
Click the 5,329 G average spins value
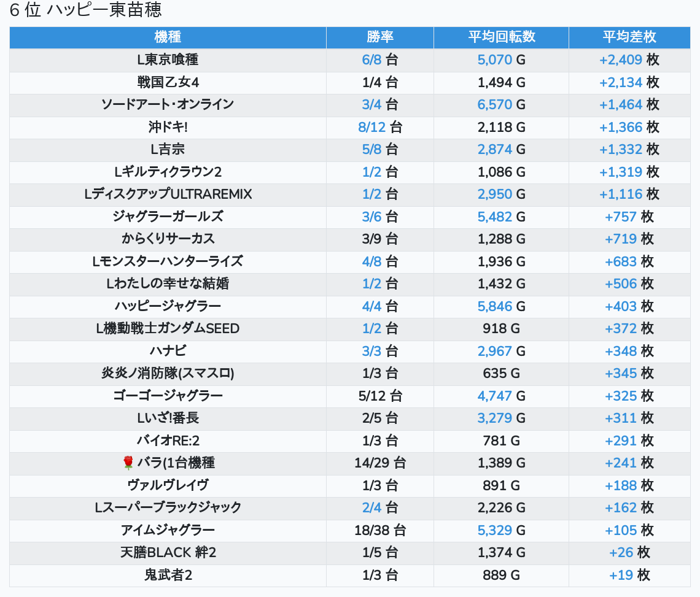501,531
